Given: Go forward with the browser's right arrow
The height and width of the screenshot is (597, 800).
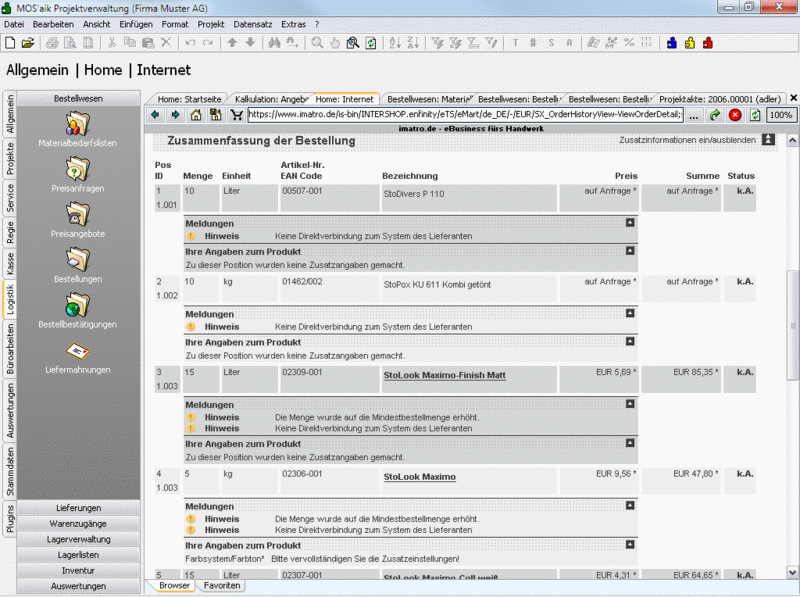Looking at the screenshot, I should tap(176, 115).
